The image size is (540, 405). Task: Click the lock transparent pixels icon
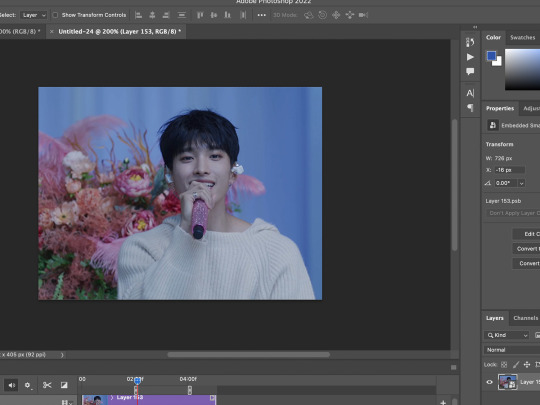pyautogui.click(x=504, y=364)
